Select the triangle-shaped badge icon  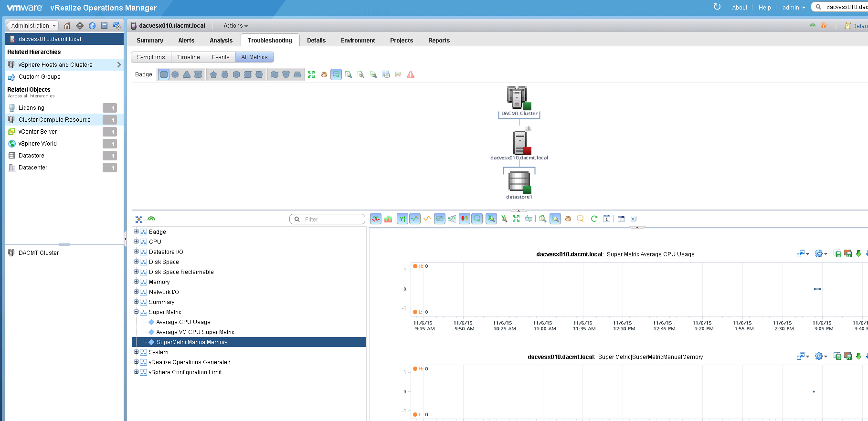pos(187,74)
